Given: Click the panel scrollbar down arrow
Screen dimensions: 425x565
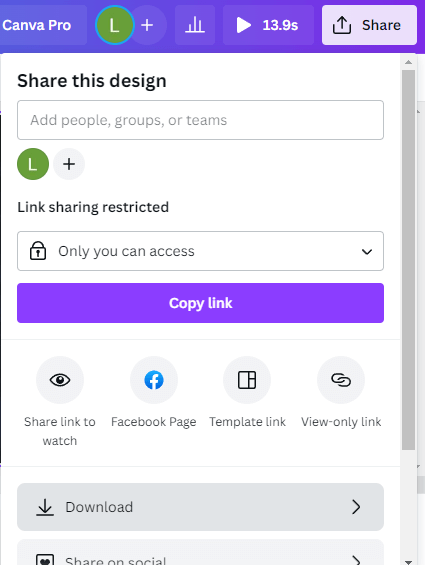Looking at the screenshot, I should [x=408, y=561].
